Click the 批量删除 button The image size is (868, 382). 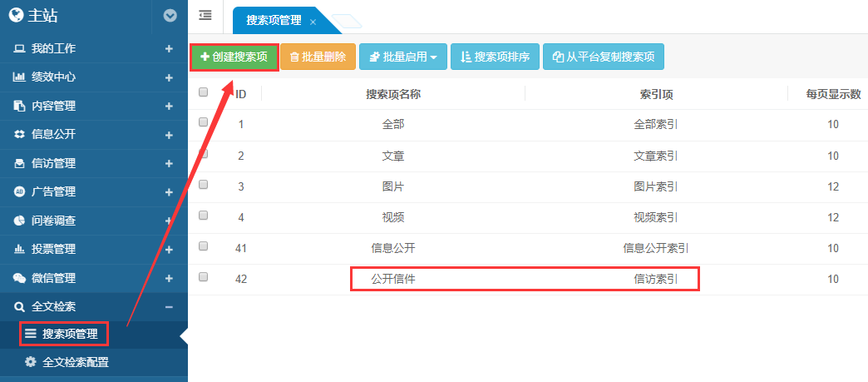point(318,57)
